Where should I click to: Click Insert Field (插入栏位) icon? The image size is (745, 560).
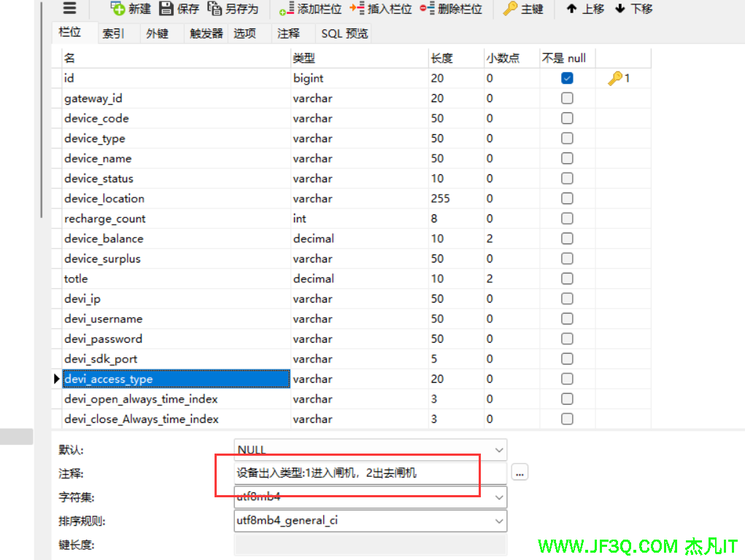click(x=357, y=9)
